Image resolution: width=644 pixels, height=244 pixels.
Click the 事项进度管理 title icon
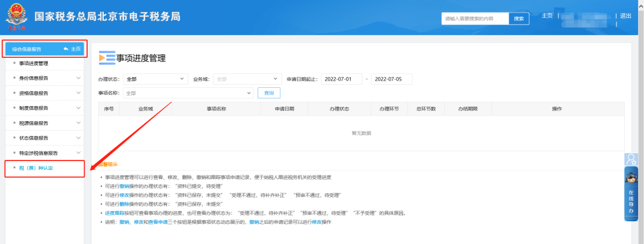(x=107, y=58)
